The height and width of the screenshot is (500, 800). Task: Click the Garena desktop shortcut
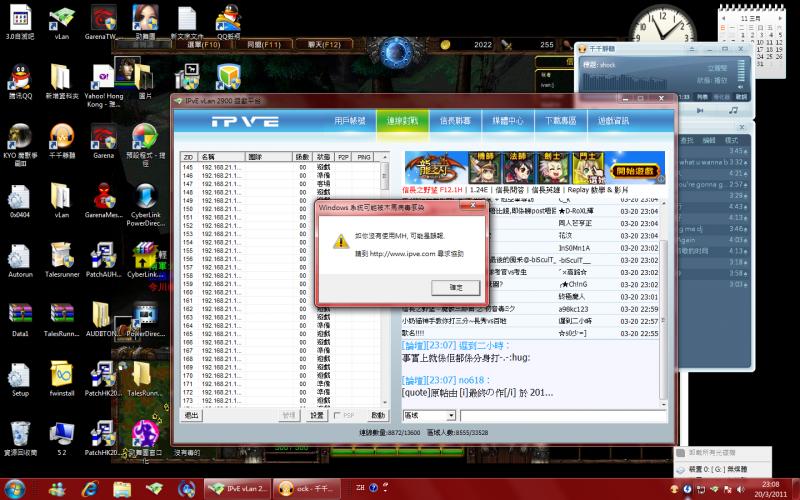point(104,141)
